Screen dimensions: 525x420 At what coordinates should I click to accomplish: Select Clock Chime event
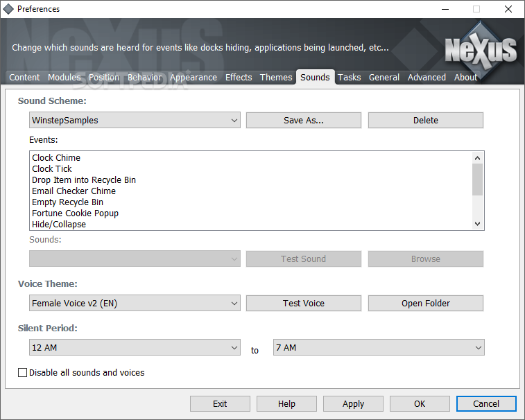[x=251, y=157]
